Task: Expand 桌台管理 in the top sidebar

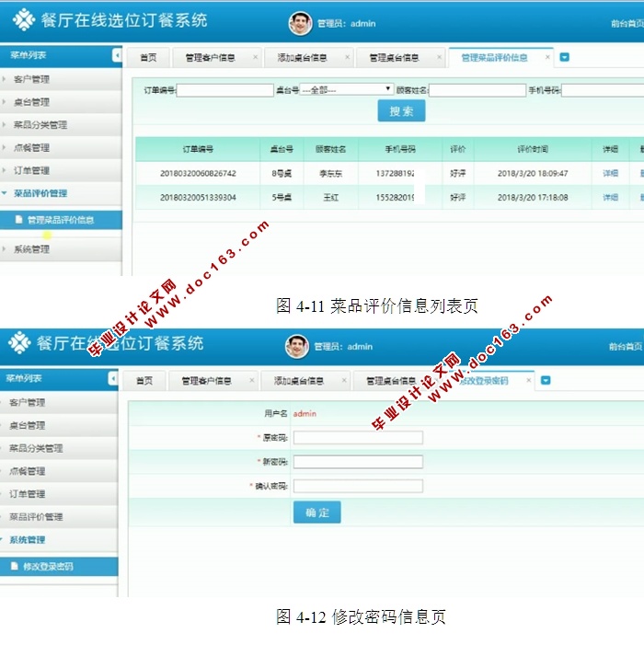Action: point(61,102)
